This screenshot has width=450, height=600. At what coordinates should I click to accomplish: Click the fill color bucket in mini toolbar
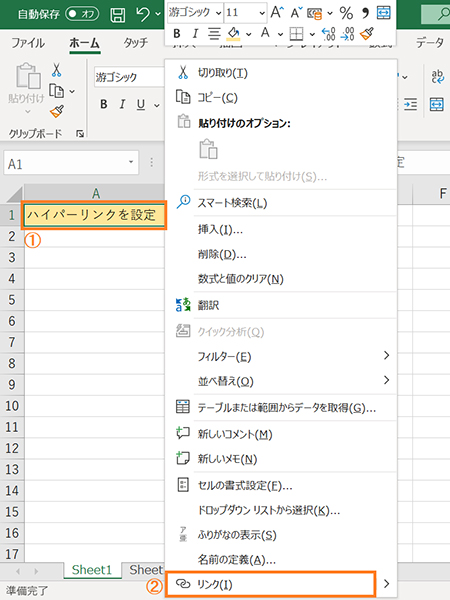point(233,34)
